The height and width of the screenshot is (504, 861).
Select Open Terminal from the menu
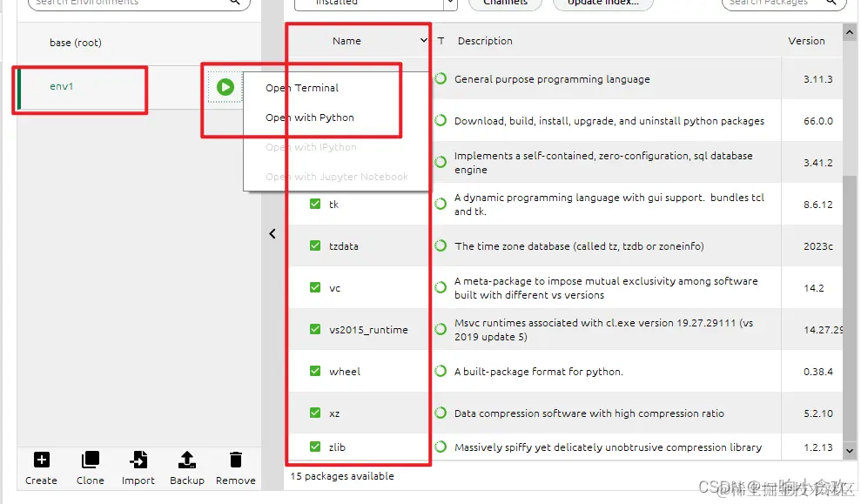point(335,88)
